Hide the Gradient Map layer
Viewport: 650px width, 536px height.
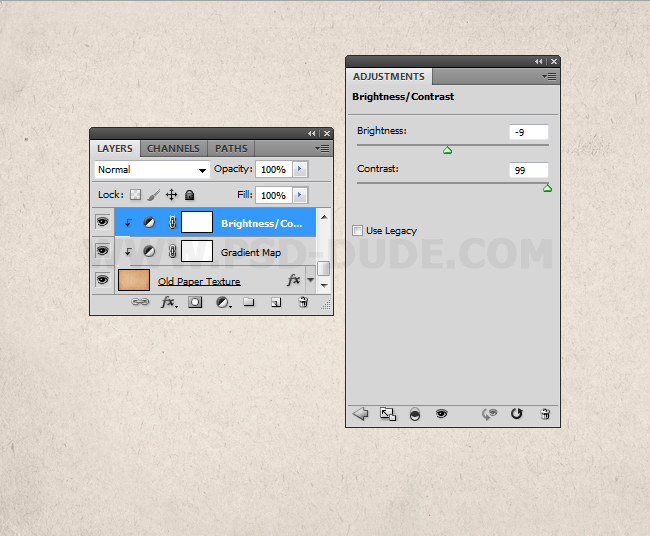point(102,251)
